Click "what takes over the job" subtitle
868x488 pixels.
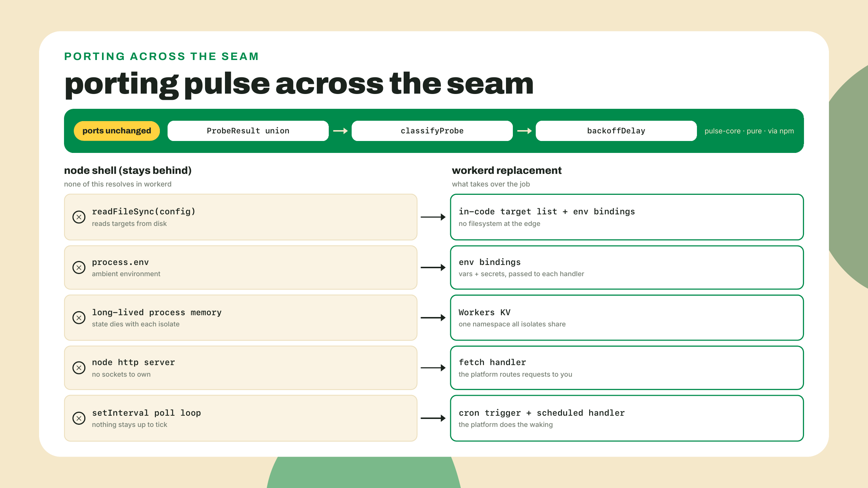pyautogui.click(x=491, y=184)
